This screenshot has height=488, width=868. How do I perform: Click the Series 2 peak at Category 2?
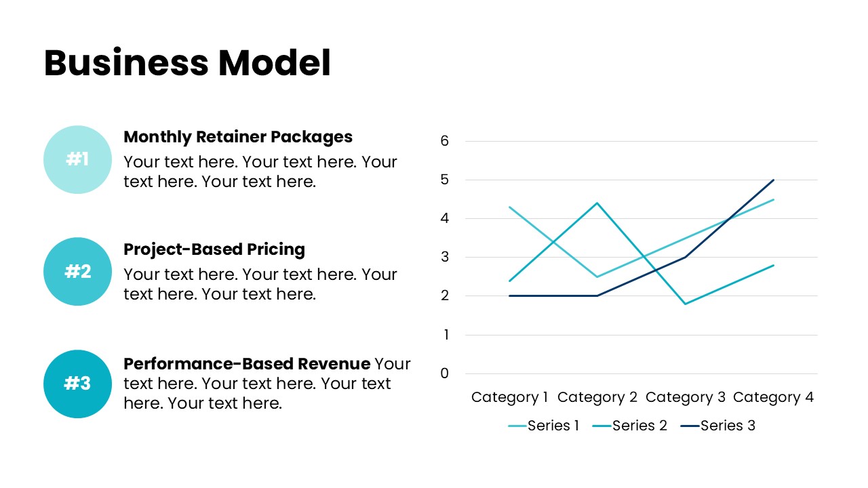[x=597, y=203]
